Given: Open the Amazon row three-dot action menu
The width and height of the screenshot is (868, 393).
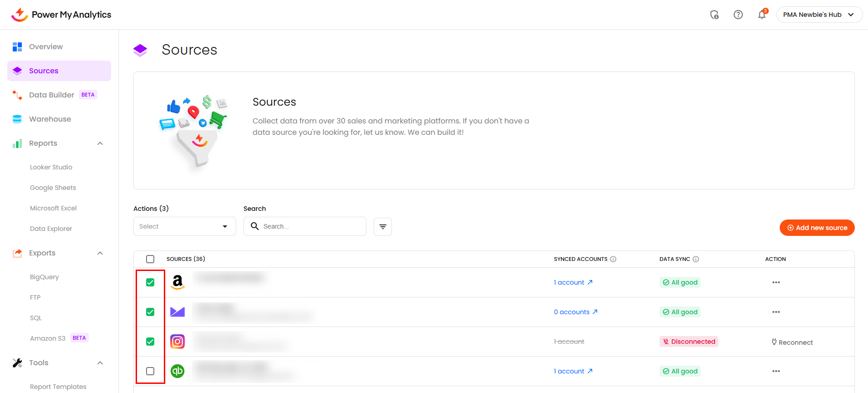Looking at the screenshot, I should 776,282.
